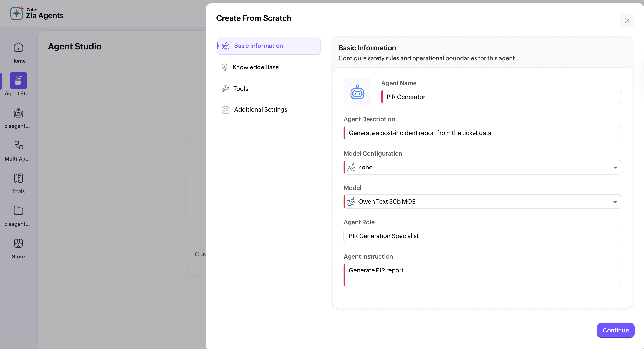Click the folder sidebar icon
The height and width of the screenshot is (349, 644).
18,211
